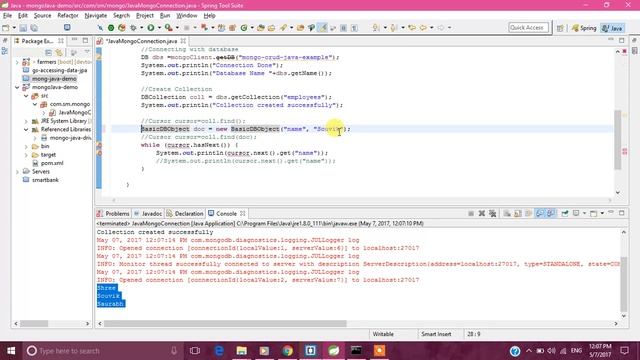Click the green Run play icon
Screen dimensions: 640x360
151,28
